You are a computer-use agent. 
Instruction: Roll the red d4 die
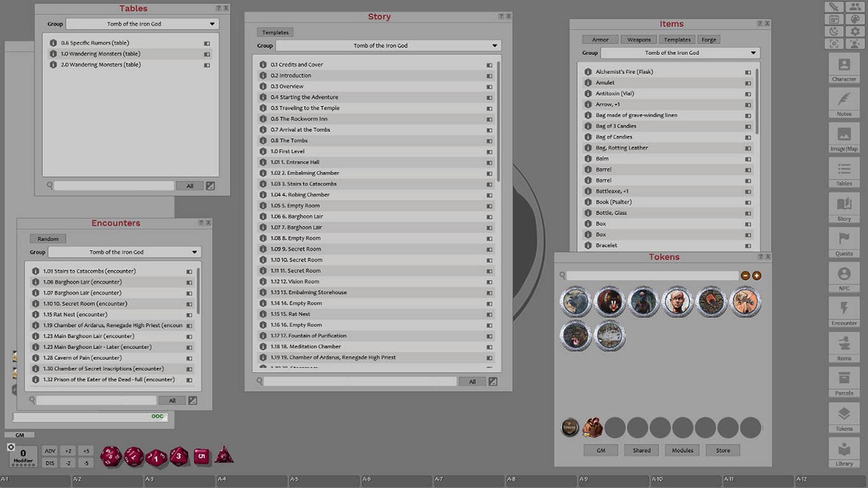pos(224,456)
